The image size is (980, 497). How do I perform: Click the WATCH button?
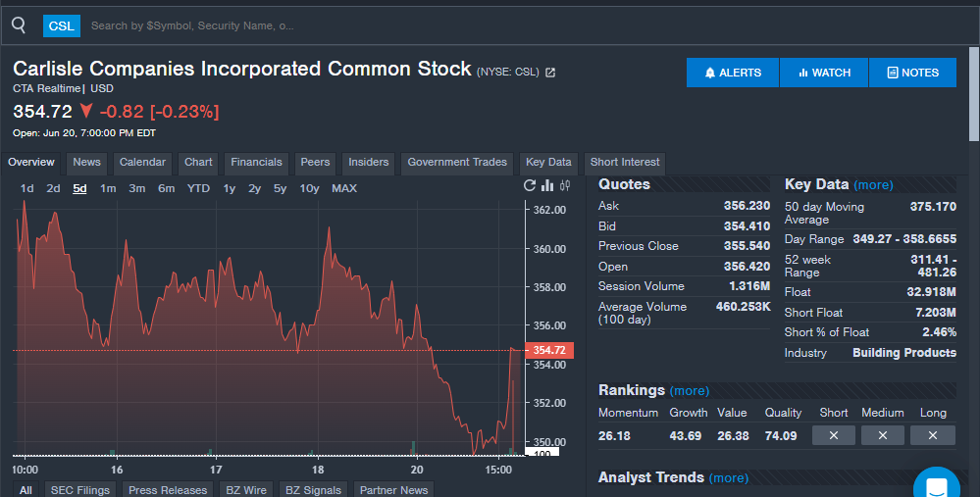[x=824, y=73]
